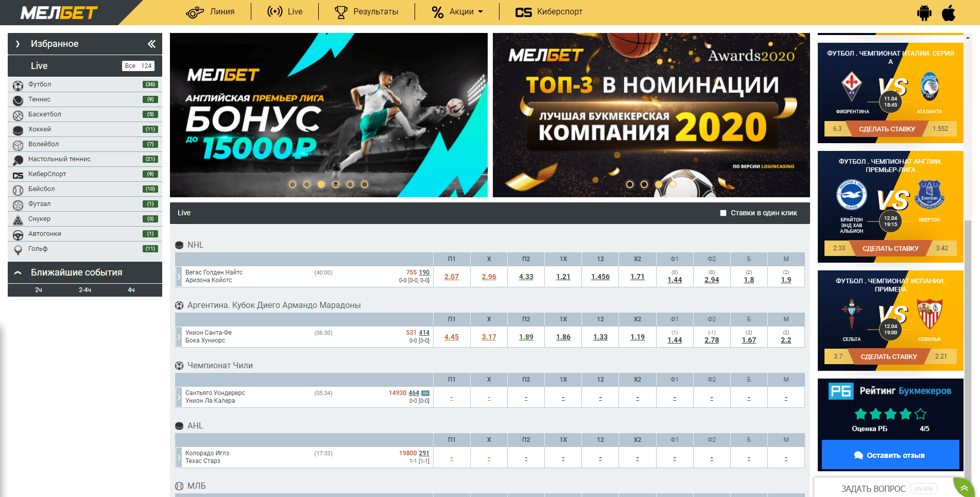The image size is (980, 497).
Task: Click odds 3.42 for Everton win
Action: 942,248
